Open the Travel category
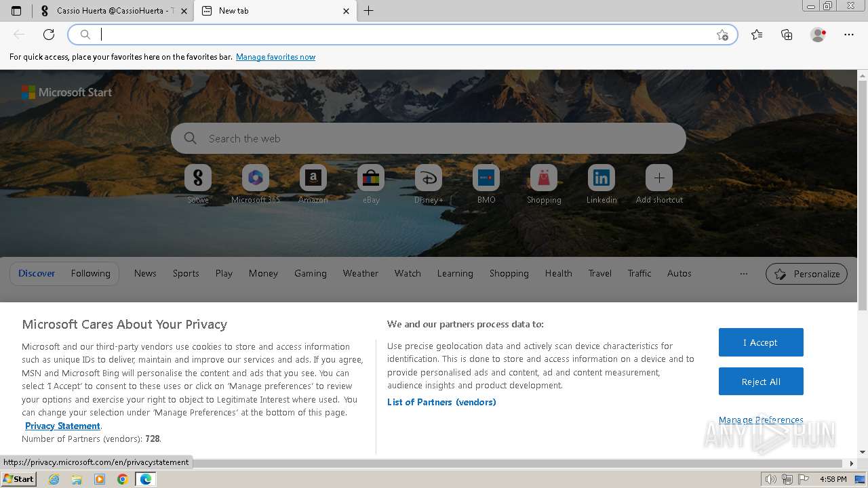This screenshot has width=868, height=488. pyautogui.click(x=599, y=273)
